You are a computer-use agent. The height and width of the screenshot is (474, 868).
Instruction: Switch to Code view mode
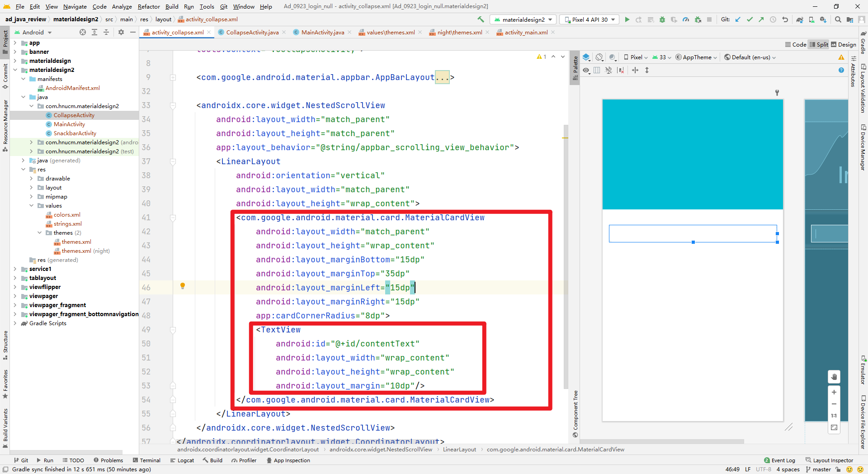[796, 44]
